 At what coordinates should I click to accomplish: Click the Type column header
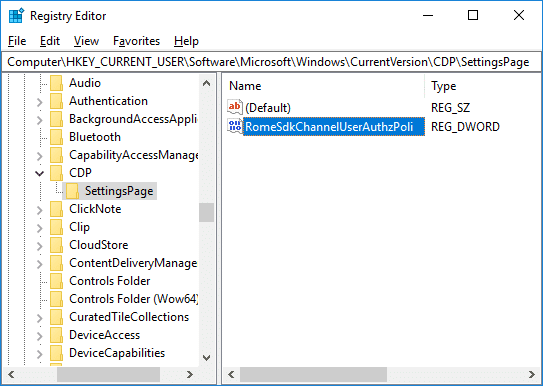pyautogui.click(x=483, y=86)
